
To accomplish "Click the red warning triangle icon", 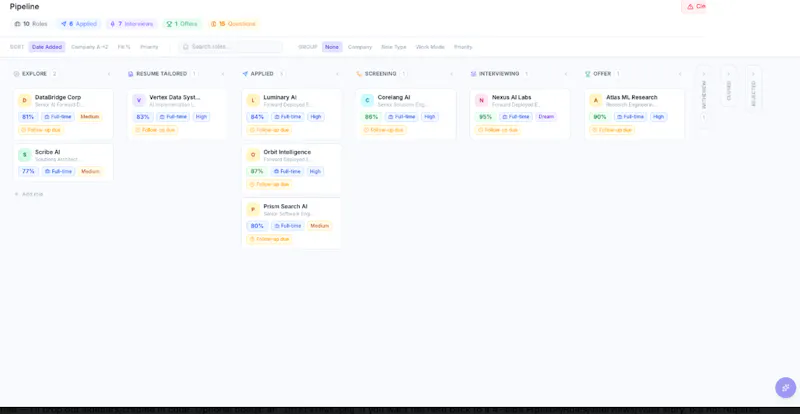I will 690,7.
